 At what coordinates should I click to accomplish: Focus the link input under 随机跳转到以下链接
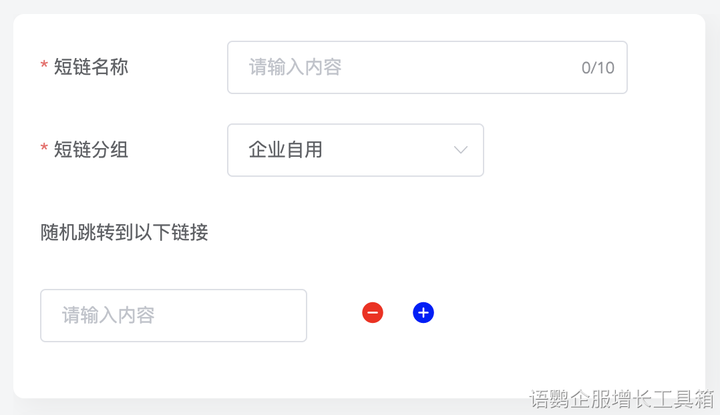[x=173, y=315]
